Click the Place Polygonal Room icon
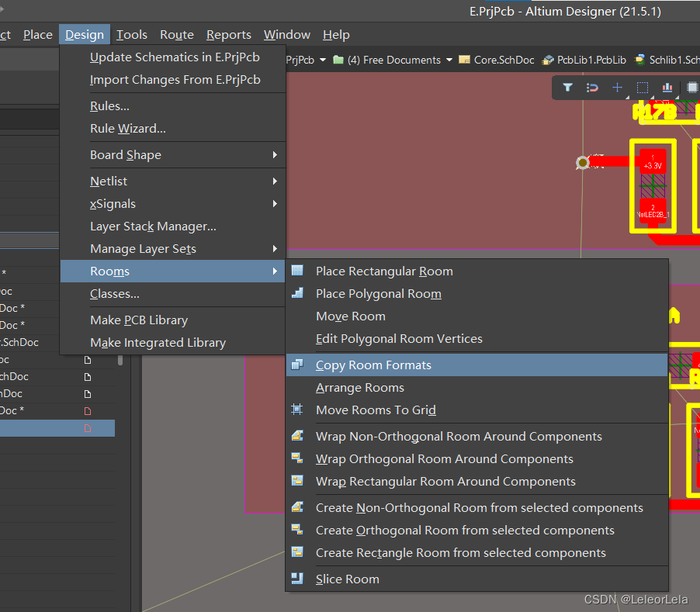700x612 pixels. point(297,293)
